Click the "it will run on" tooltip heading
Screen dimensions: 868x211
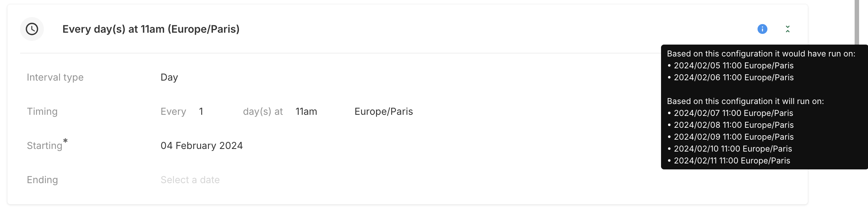pyautogui.click(x=745, y=101)
